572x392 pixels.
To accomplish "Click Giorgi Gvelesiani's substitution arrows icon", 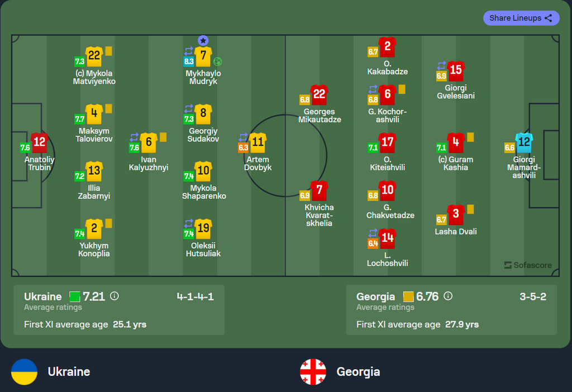I will point(441,66).
